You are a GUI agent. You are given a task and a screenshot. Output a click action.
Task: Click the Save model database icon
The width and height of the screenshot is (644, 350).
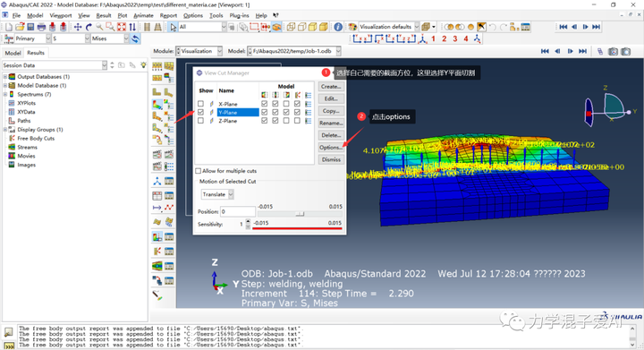coord(30,27)
